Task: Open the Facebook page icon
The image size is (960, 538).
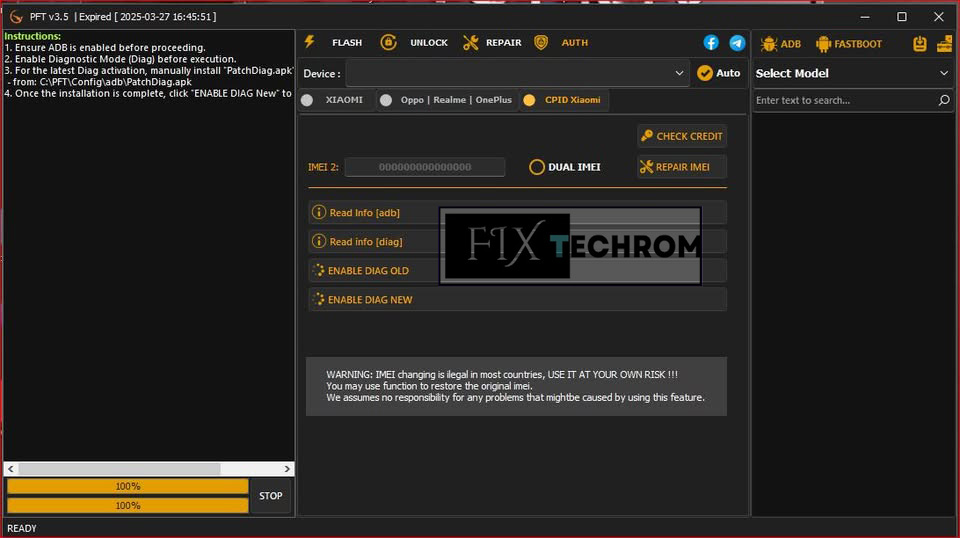Action: pyautogui.click(x=711, y=42)
